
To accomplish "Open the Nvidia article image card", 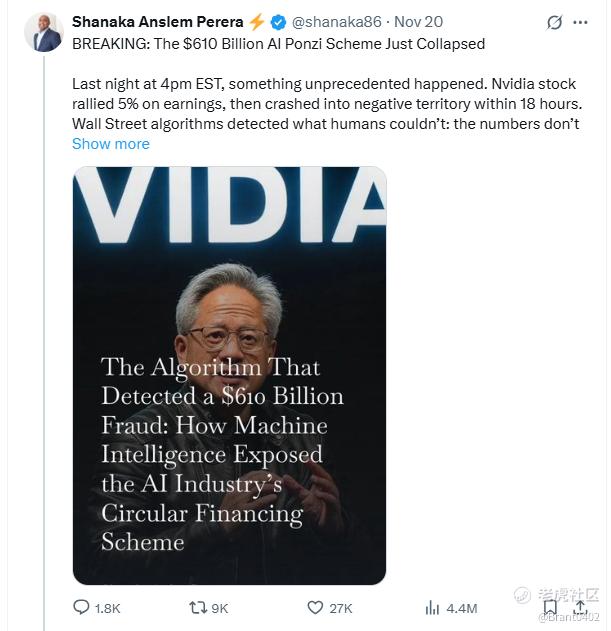I will (229, 375).
